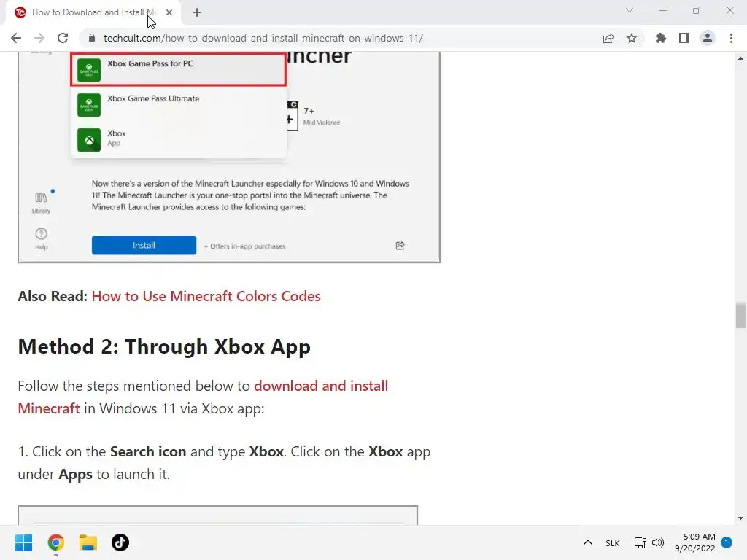
Task: Open Chrome profile avatar menu
Action: pos(708,38)
